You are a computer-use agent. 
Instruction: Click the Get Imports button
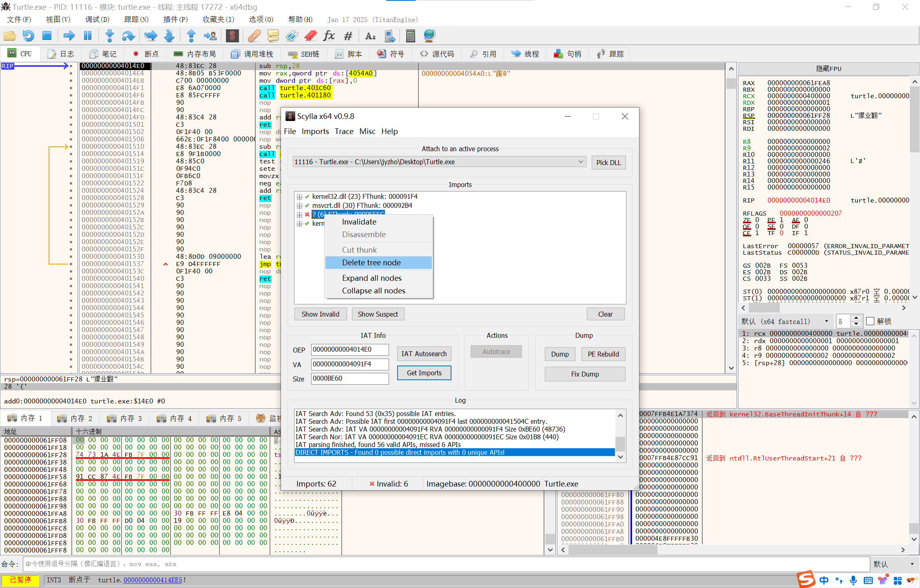[x=424, y=373]
